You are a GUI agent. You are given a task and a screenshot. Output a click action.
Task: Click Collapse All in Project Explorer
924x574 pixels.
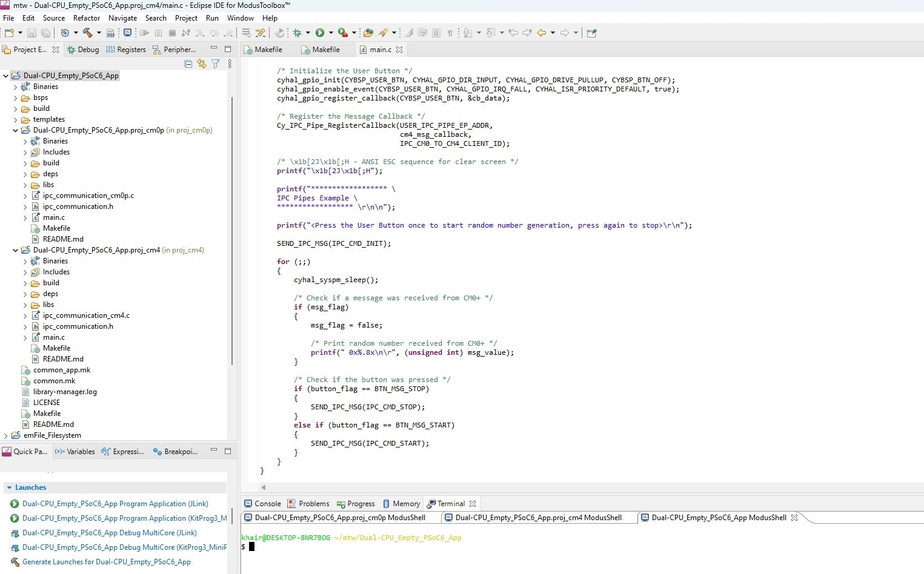pos(188,64)
